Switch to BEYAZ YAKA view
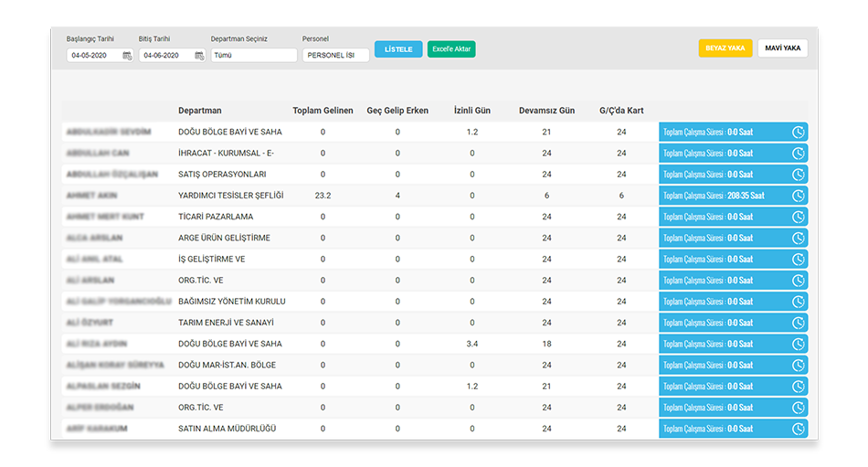868x467 pixels. click(725, 48)
